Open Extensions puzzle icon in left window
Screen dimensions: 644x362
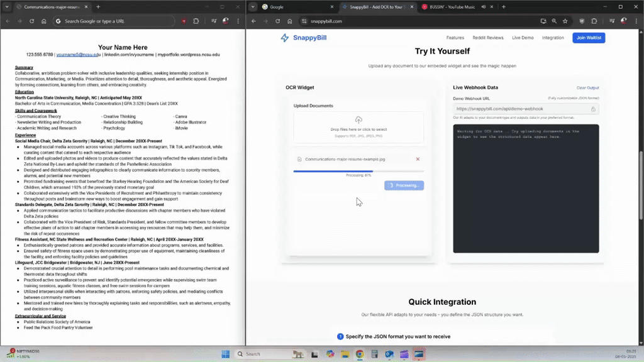(x=196, y=21)
